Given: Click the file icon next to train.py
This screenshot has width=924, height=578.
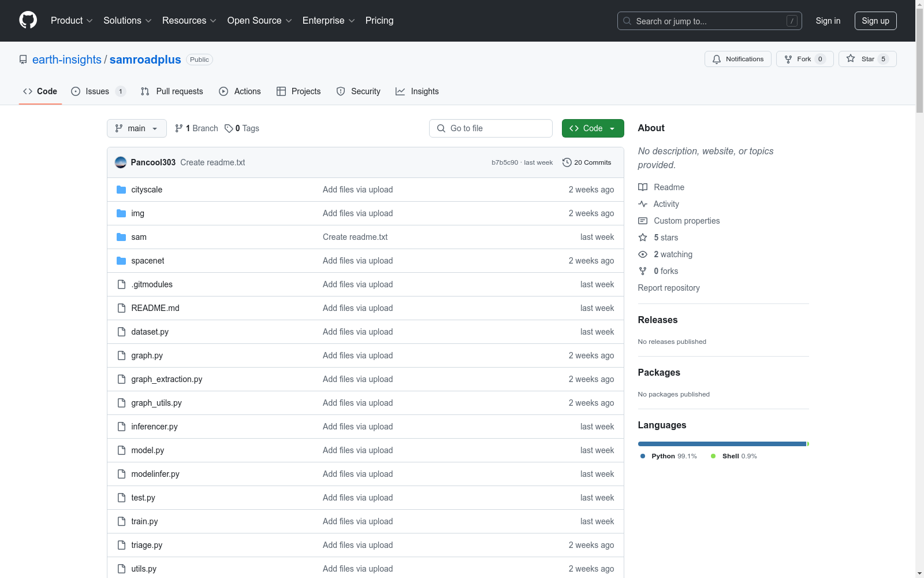Looking at the screenshot, I should [x=121, y=521].
